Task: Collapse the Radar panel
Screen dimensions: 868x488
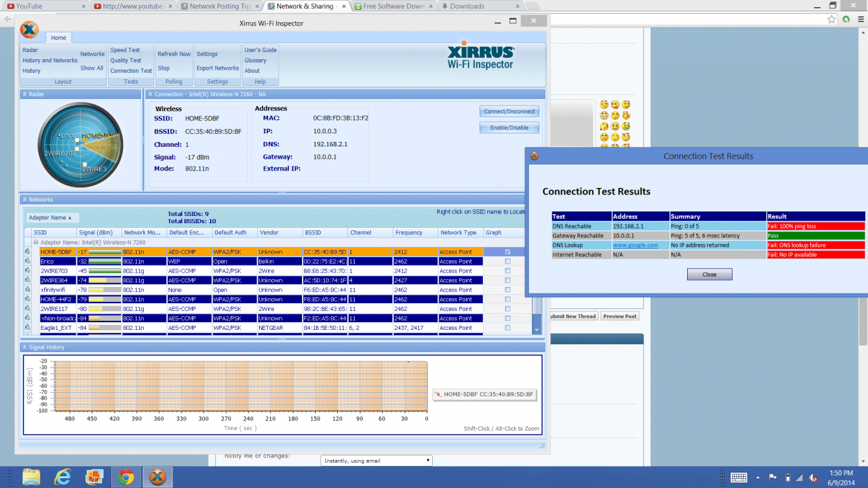Action: pos(25,94)
